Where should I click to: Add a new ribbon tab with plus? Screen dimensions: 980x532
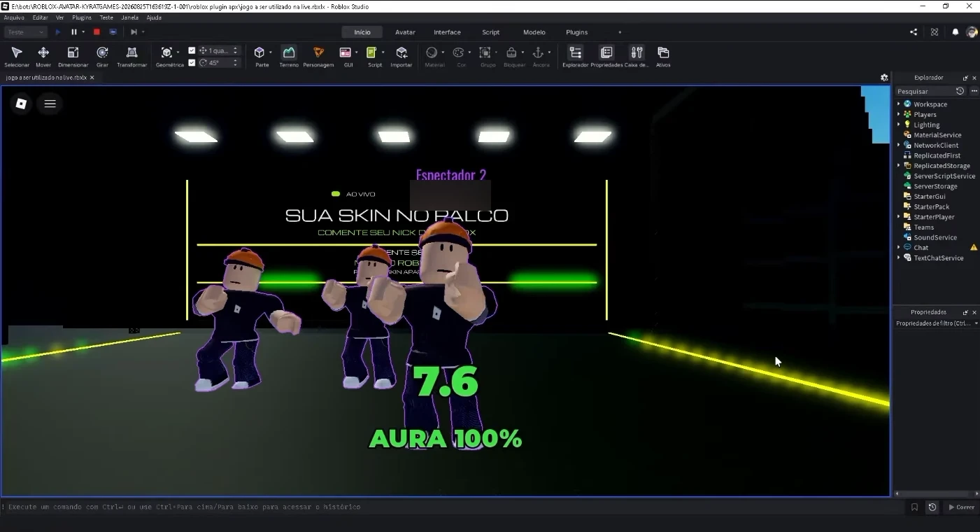pyautogui.click(x=620, y=32)
